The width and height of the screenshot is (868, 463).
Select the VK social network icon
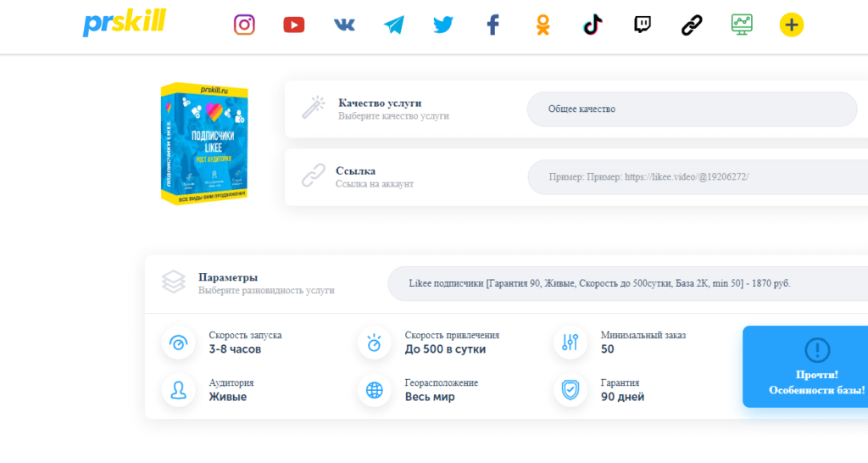coord(343,25)
